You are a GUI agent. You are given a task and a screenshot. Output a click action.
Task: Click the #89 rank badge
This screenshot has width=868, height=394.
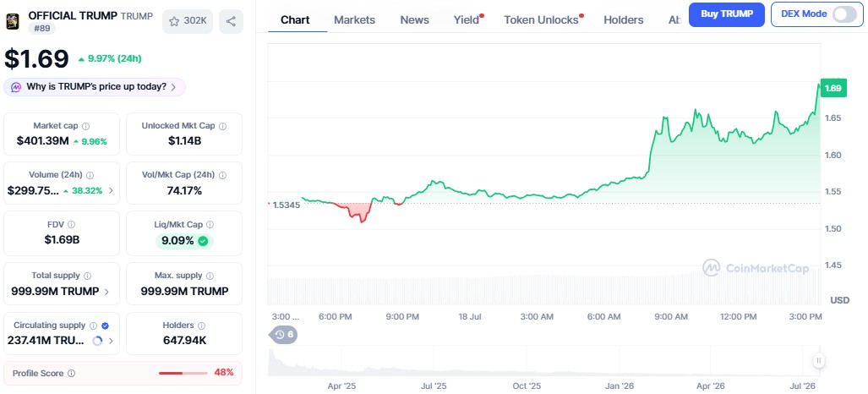[42, 28]
